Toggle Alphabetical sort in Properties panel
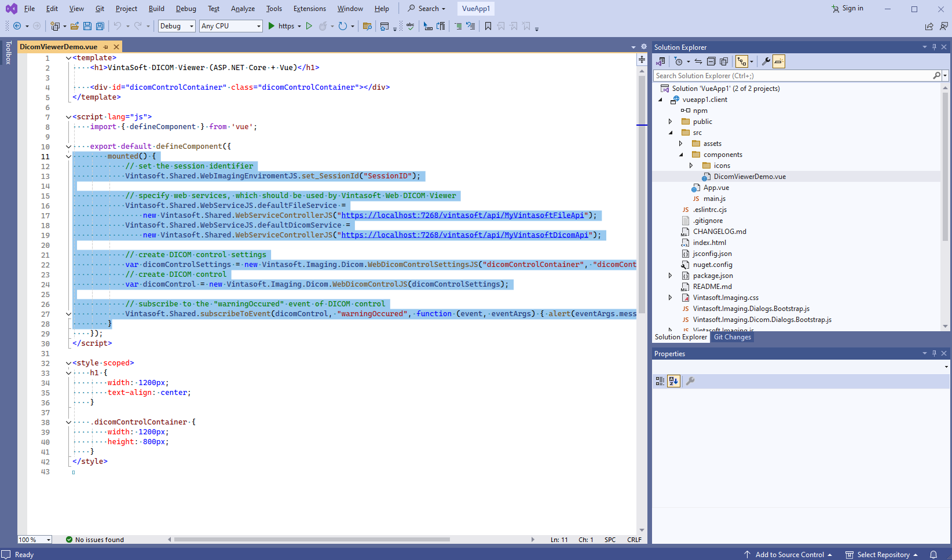Image resolution: width=952 pixels, height=560 pixels. tap(673, 381)
